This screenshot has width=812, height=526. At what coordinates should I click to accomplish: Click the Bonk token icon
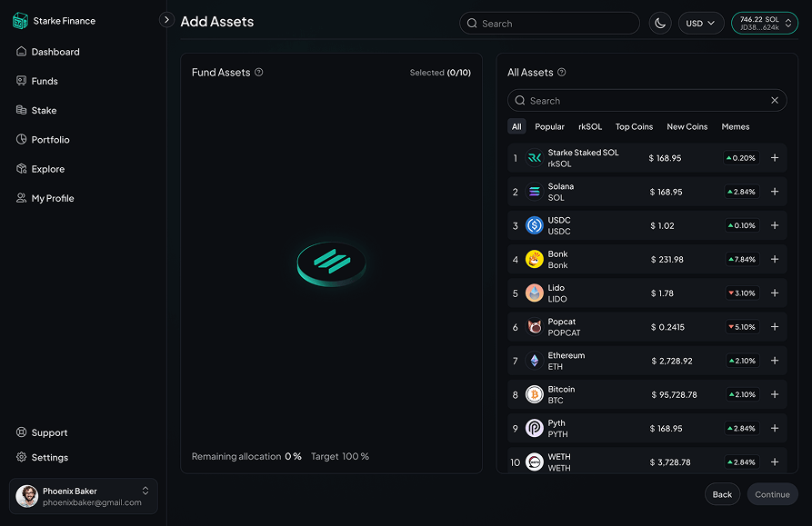[x=535, y=259]
